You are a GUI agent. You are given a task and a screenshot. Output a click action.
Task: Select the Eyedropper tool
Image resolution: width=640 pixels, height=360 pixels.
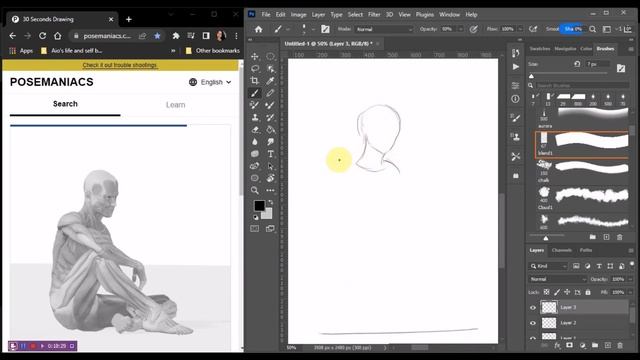click(x=270, y=81)
